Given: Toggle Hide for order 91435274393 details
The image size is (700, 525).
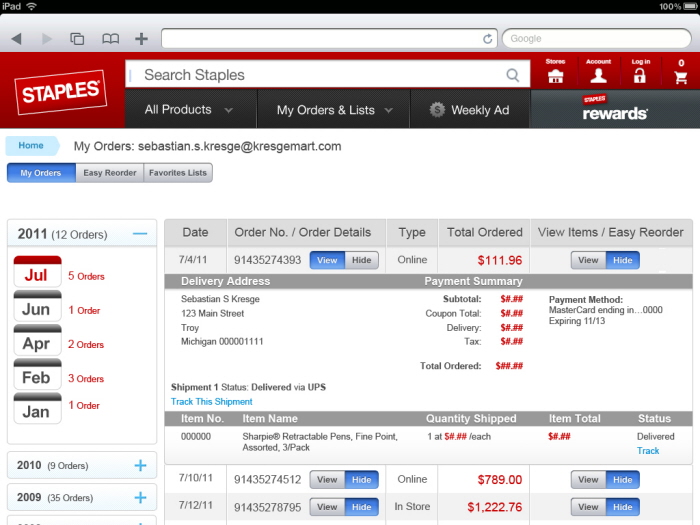Looking at the screenshot, I should click(x=361, y=260).
